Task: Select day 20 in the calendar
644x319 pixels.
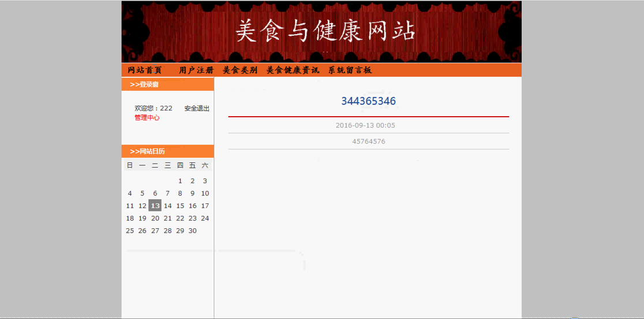Action: (x=155, y=218)
